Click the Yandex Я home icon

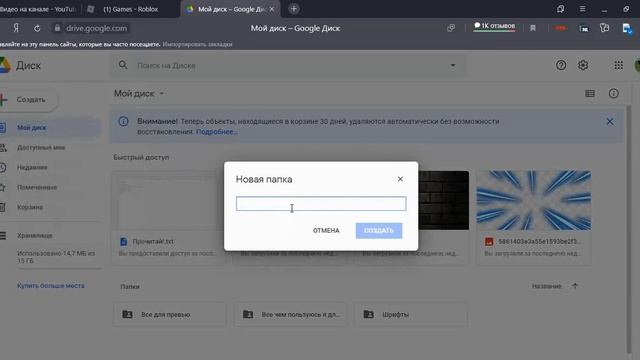point(16,28)
